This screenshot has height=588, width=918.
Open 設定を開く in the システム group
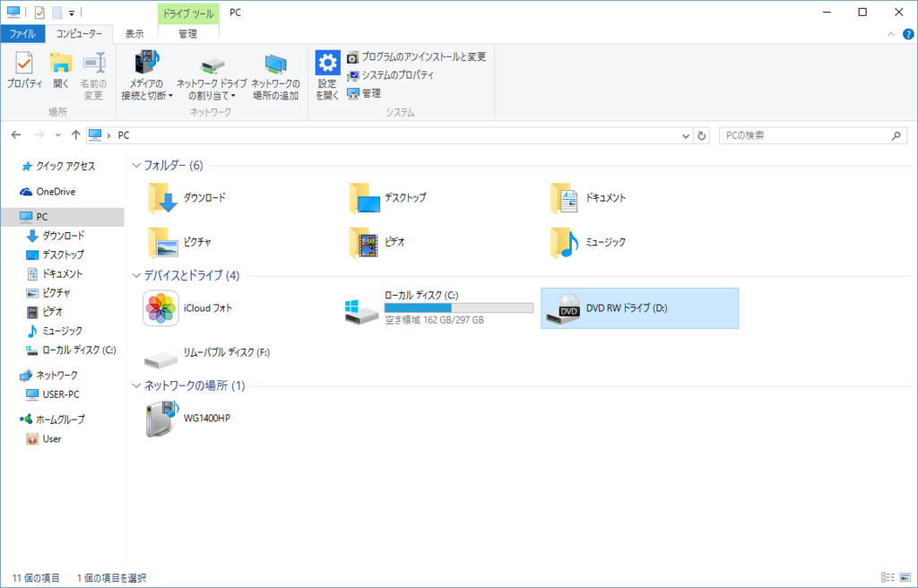[x=326, y=74]
